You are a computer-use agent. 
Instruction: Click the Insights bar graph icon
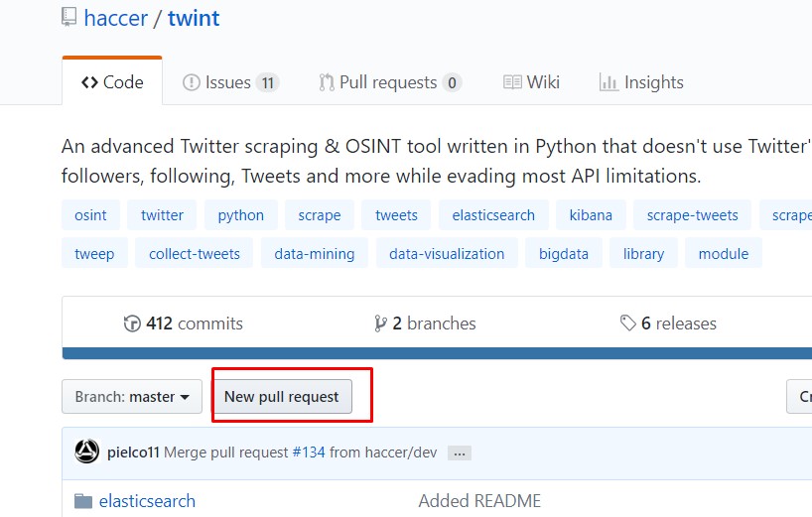609,82
